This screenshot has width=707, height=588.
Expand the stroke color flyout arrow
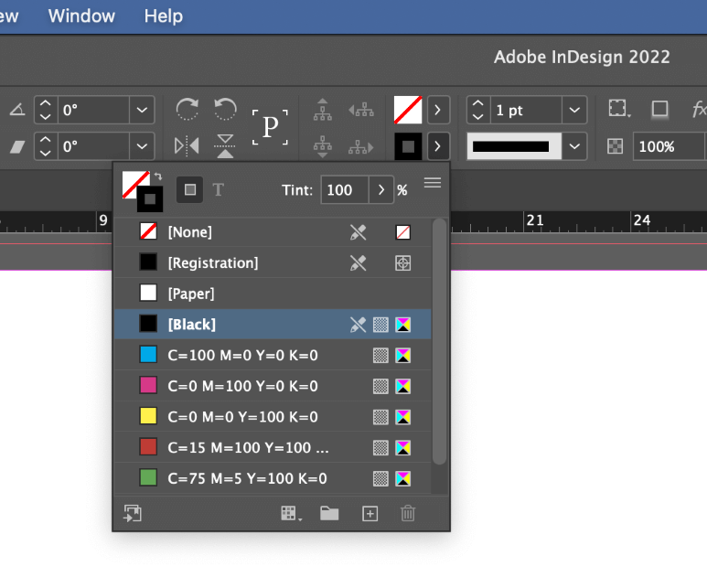[x=437, y=146]
